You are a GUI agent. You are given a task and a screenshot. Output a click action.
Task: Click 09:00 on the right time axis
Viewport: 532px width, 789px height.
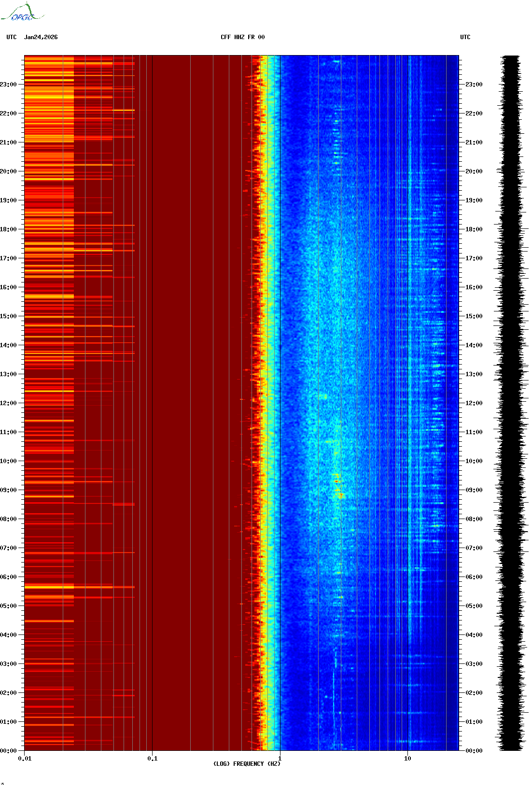click(474, 490)
